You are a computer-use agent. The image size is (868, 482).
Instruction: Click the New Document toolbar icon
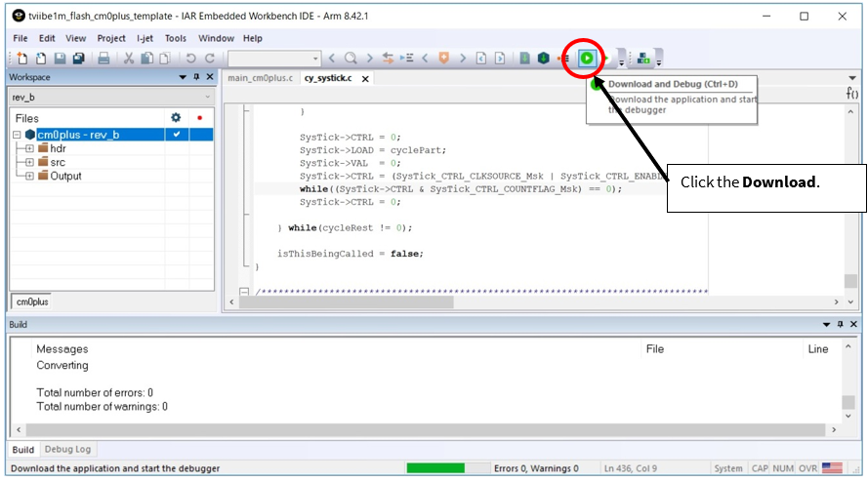[x=22, y=59]
